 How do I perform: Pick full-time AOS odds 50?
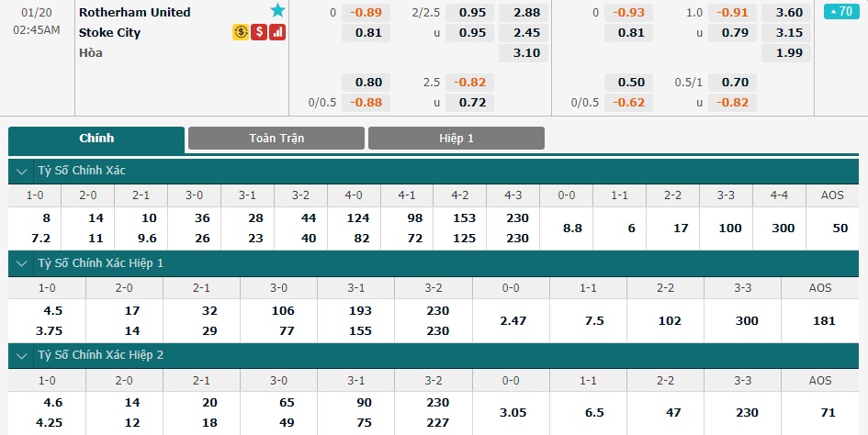tap(832, 228)
